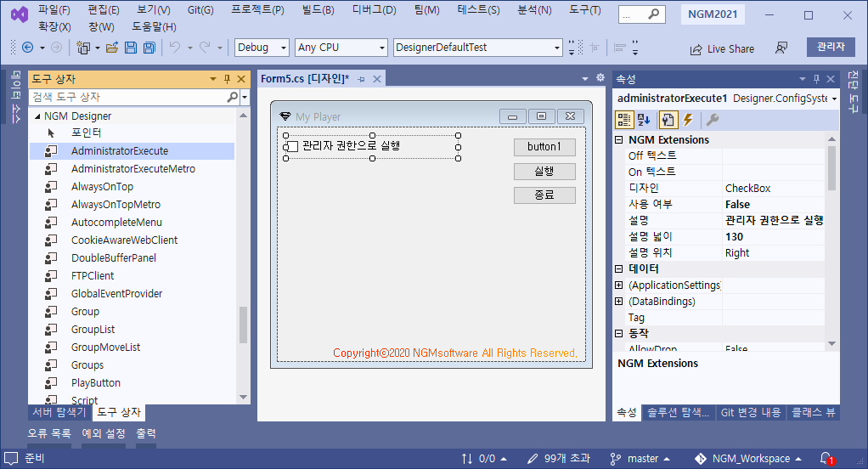Screen dimensions: 868x469
Task: Open the Git(G) menu
Action: coord(200,10)
